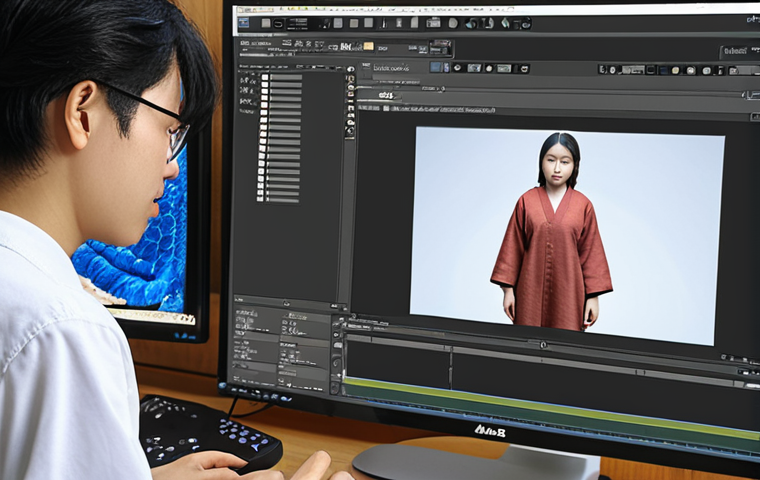Click the blue application icon at toolbar start
The width and height of the screenshot is (760, 480).
coord(243,22)
